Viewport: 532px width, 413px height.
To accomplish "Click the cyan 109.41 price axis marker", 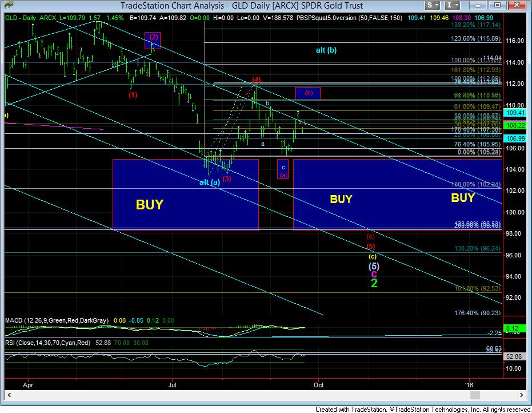I will point(515,113).
